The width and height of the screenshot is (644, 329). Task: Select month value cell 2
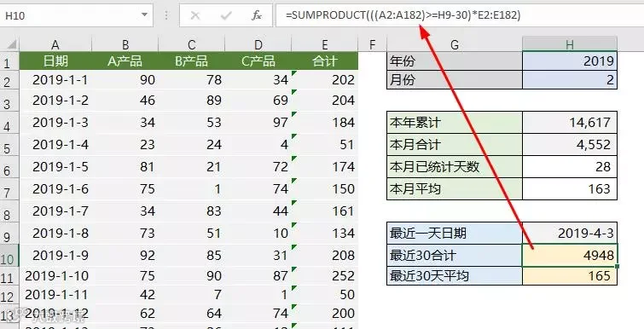click(570, 79)
